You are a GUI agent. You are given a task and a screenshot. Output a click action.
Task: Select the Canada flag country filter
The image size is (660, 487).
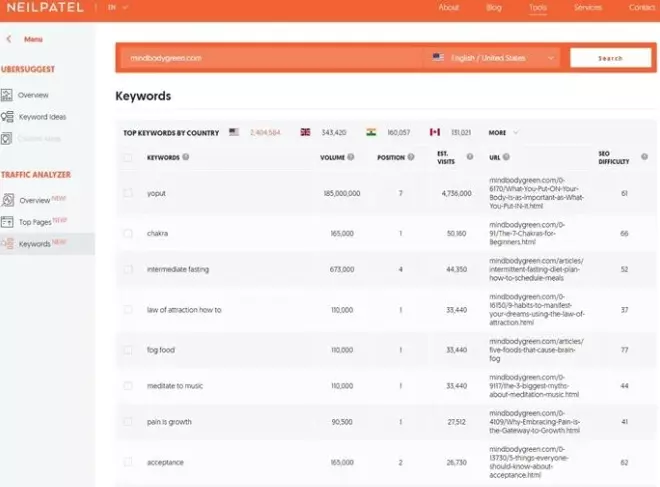[434, 132]
